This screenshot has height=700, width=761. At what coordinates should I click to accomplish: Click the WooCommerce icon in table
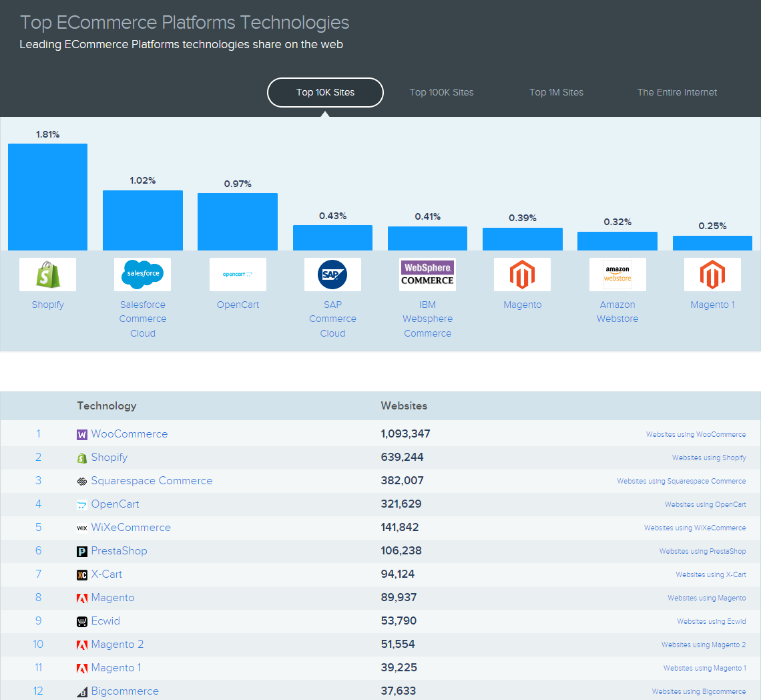(82, 434)
